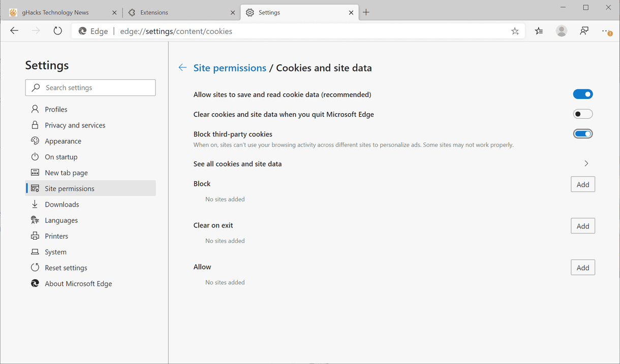Image resolution: width=620 pixels, height=364 pixels.
Task: Click the Profiles person icon
Action: tap(35, 109)
